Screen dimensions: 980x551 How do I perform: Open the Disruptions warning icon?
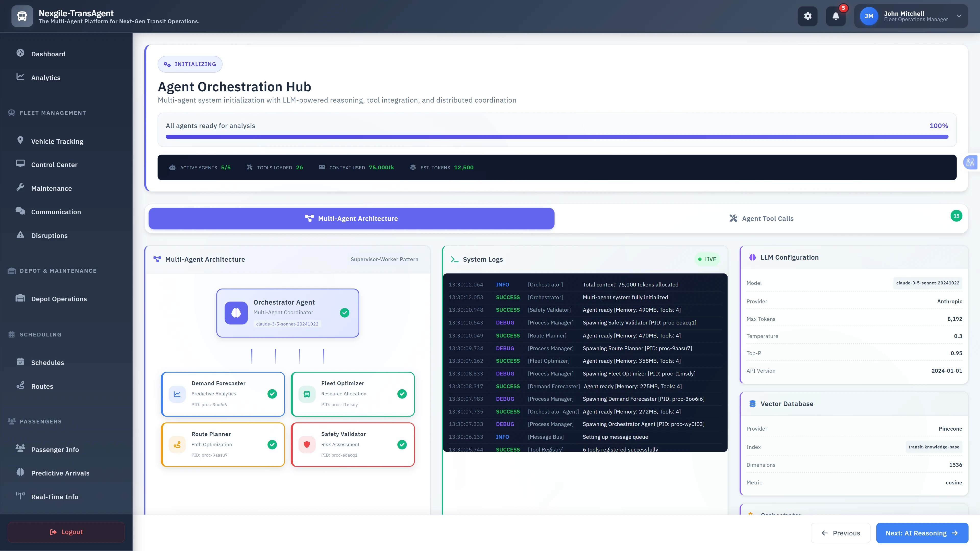tap(21, 235)
